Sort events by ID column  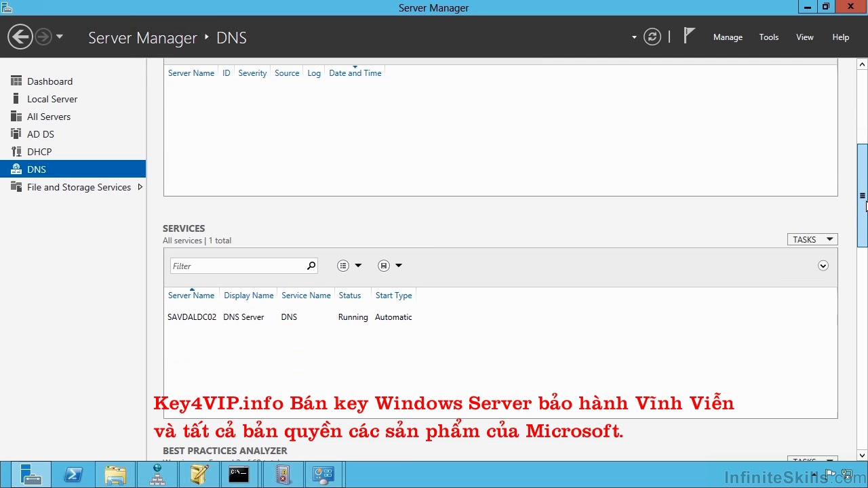coord(226,73)
